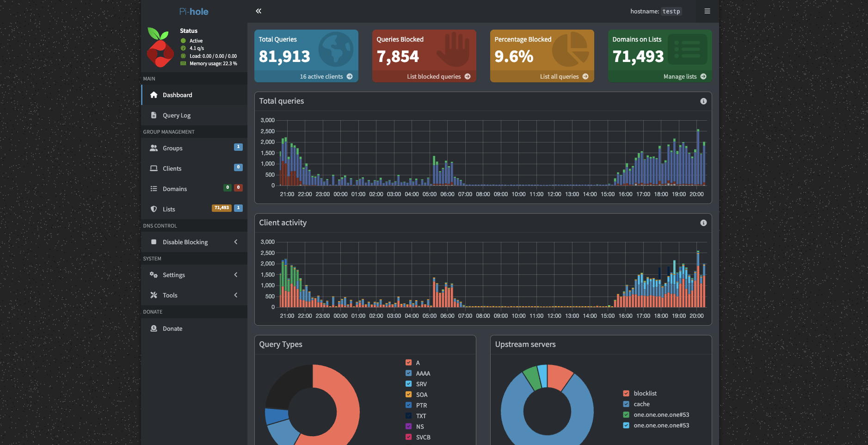Expand Disable Blocking submenu chevron

[x=236, y=242]
